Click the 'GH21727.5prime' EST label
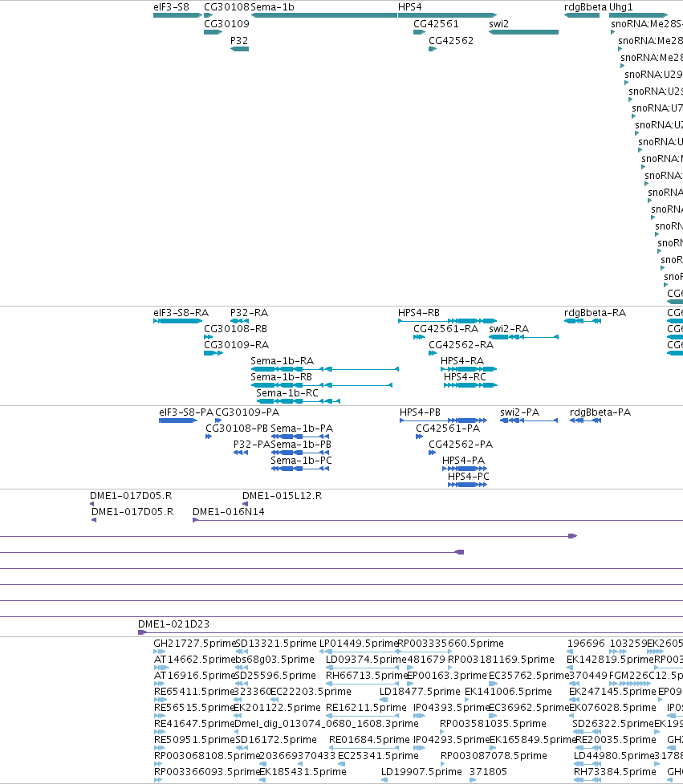Image resolution: width=683 pixels, height=784 pixels. click(194, 643)
